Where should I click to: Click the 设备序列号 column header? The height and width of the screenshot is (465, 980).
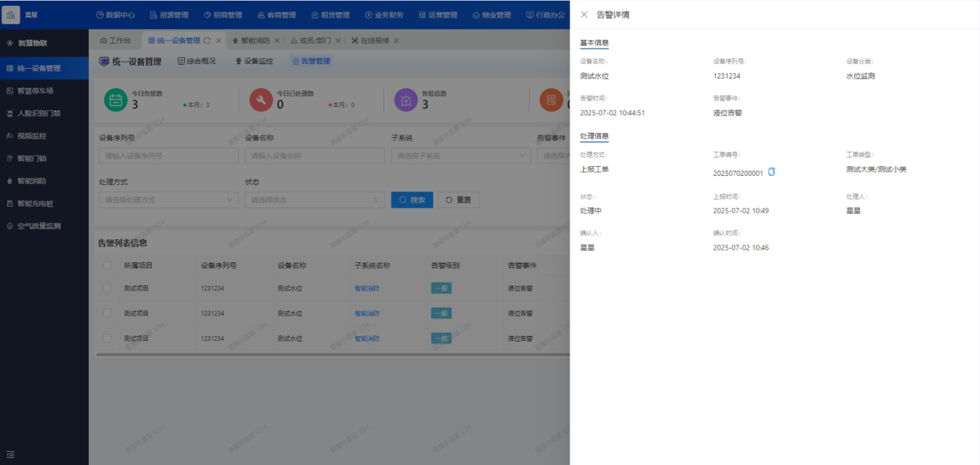pyautogui.click(x=218, y=266)
